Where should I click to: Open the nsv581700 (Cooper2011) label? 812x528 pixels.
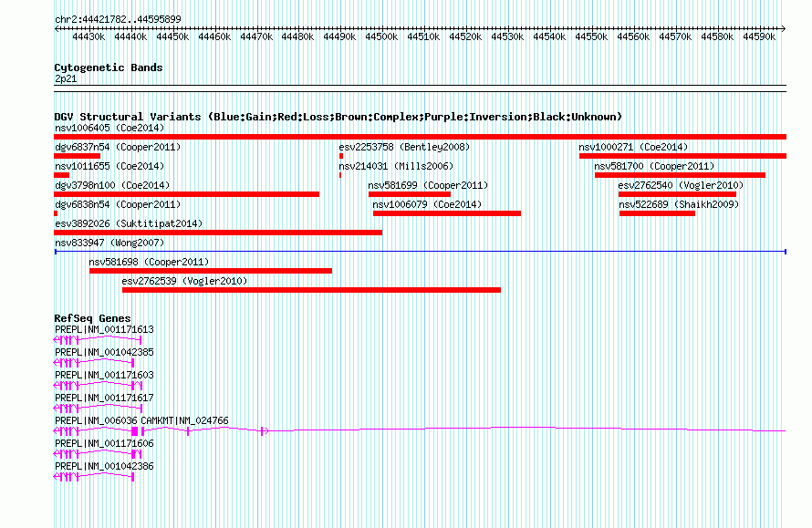[x=654, y=166]
